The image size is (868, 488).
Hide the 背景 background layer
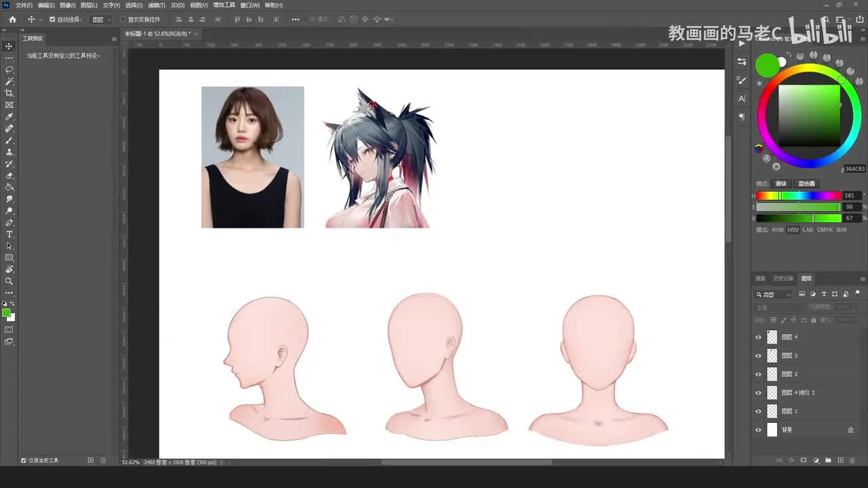pos(758,430)
